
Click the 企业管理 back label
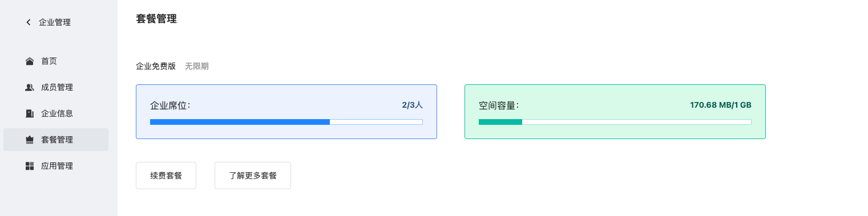(55, 22)
